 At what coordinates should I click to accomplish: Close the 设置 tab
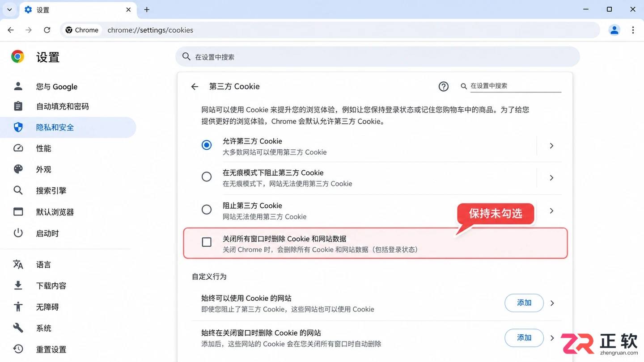129,9
